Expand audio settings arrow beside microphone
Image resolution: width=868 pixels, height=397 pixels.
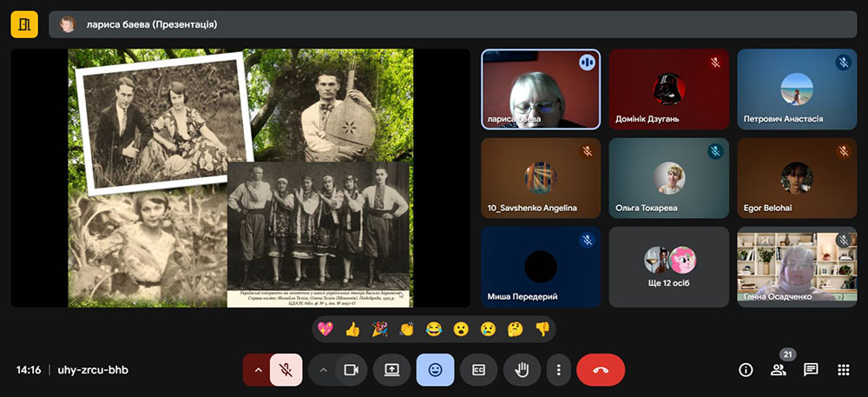tap(257, 370)
